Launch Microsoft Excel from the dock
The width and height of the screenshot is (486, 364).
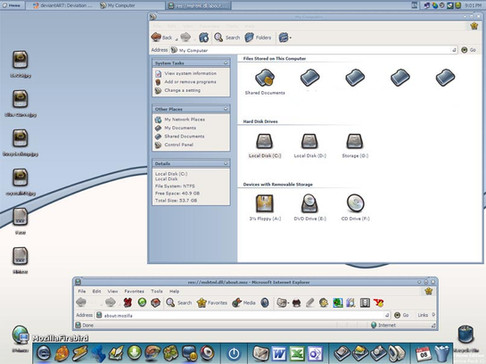coord(297,353)
